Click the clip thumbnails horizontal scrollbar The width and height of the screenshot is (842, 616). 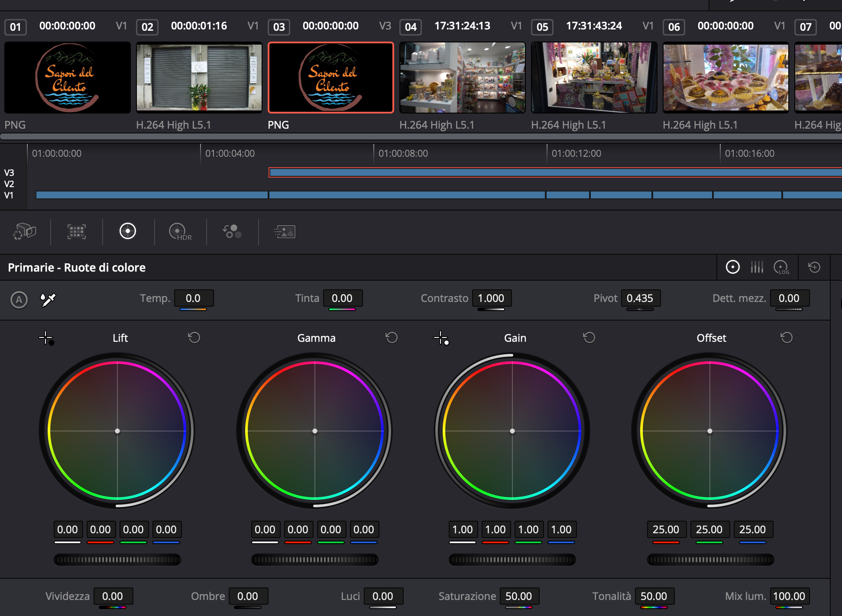421,136
